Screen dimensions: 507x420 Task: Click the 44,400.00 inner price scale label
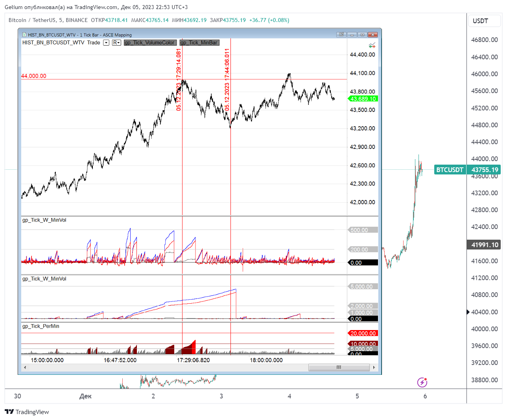(363, 55)
